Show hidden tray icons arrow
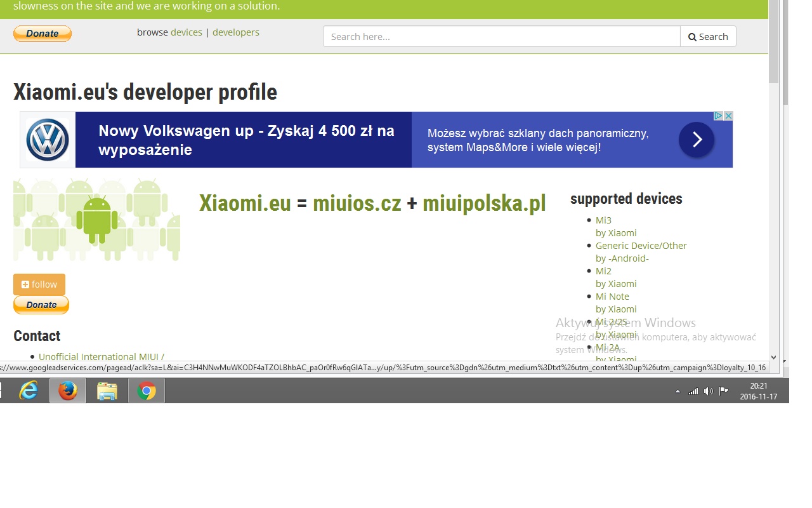This screenshot has width=812, height=508. pos(678,391)
